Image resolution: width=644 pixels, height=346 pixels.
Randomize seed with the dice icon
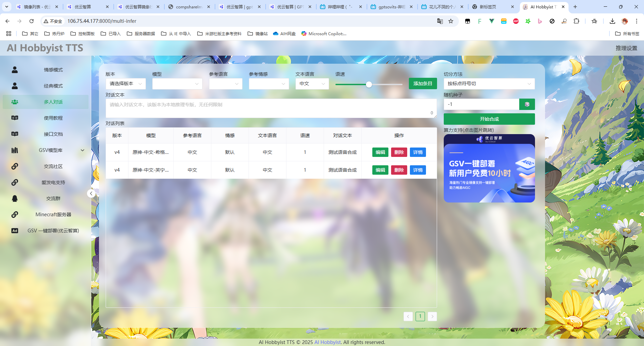(527, 104)
